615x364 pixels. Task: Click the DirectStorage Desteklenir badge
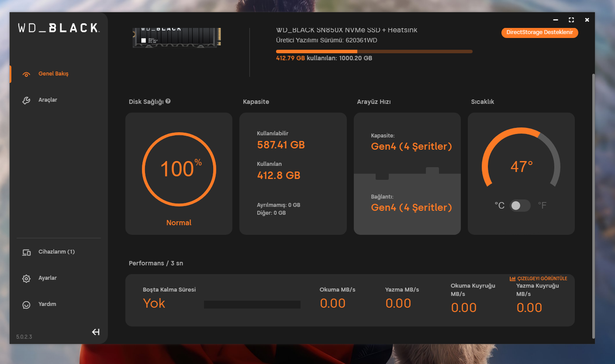539,33
